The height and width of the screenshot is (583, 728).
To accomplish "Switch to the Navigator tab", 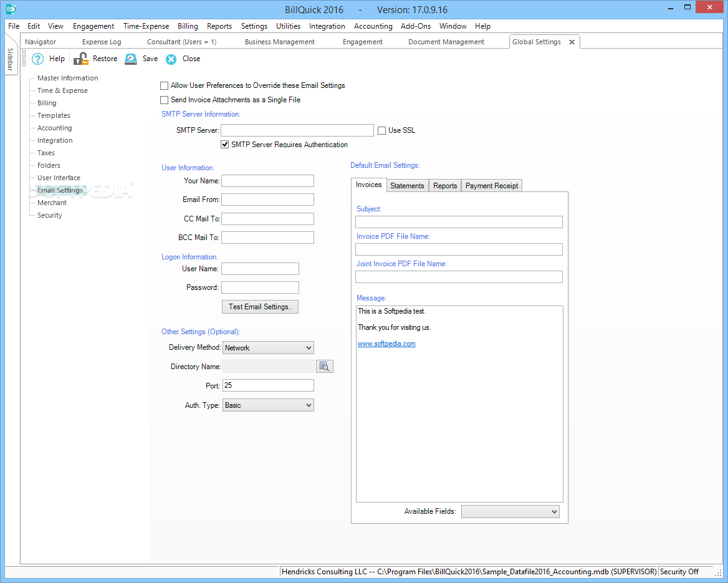I will (x=41, y=42).
